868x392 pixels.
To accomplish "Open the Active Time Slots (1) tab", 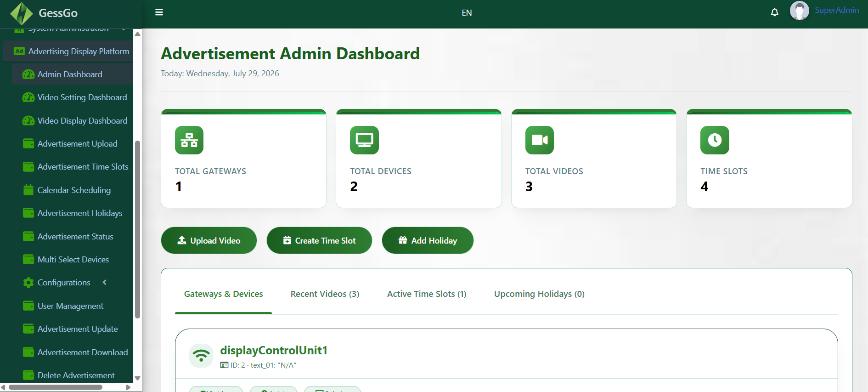I will (427, 294).
